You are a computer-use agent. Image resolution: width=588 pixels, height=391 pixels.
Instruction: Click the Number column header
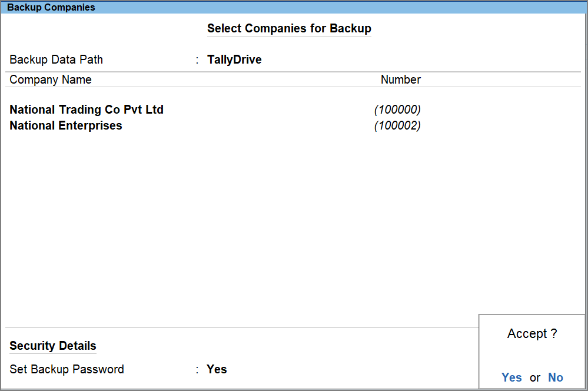(400, 79)
